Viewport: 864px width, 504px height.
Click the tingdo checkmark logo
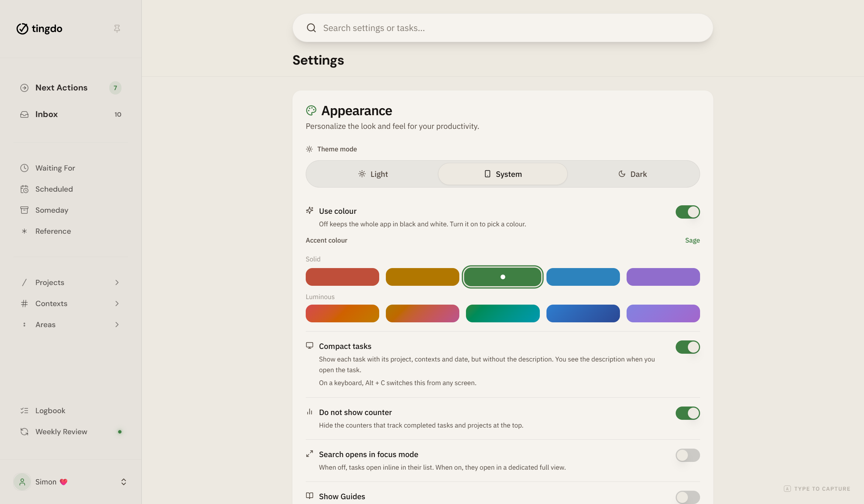tap(22, 28)
